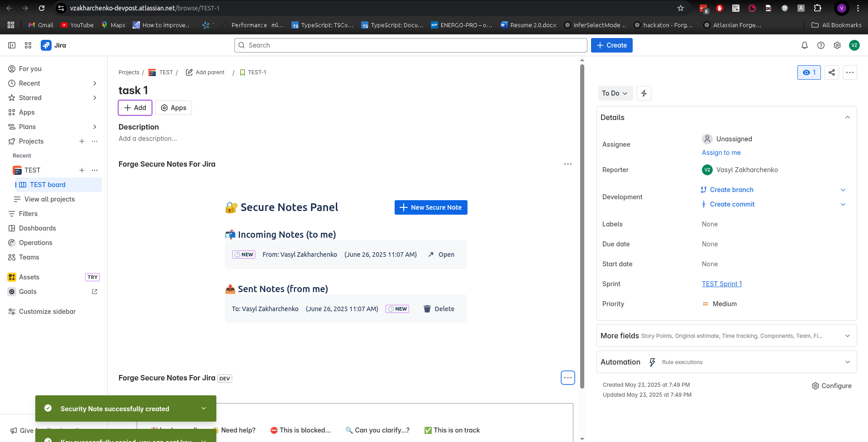The width and height of the screenshot is (868, 442).
Task: Open TEST Sprint 1 link
Action: 722,284
